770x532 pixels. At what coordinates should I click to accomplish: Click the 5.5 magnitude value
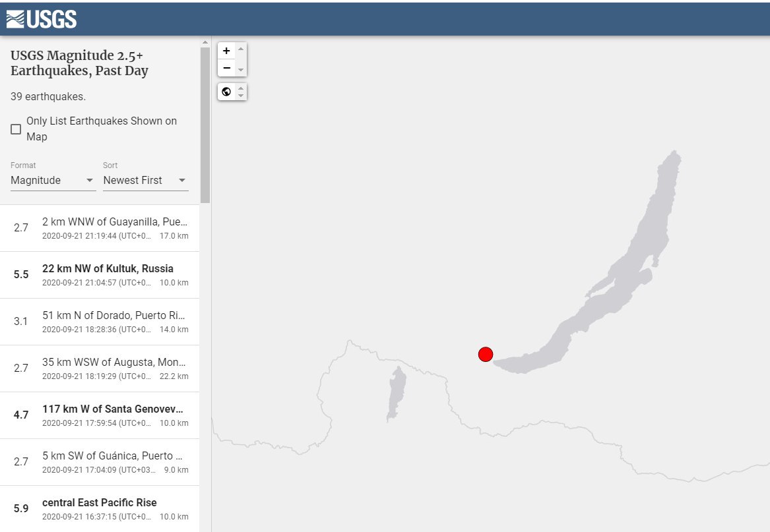click(x=21, y=274)
